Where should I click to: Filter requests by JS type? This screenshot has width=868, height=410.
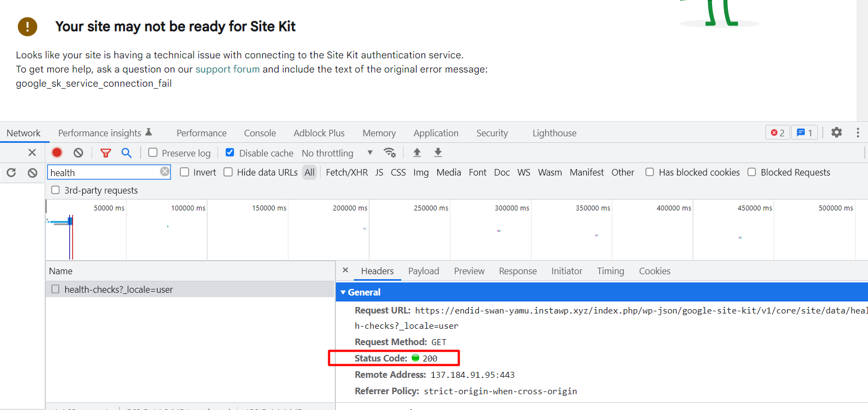(379, 172)
